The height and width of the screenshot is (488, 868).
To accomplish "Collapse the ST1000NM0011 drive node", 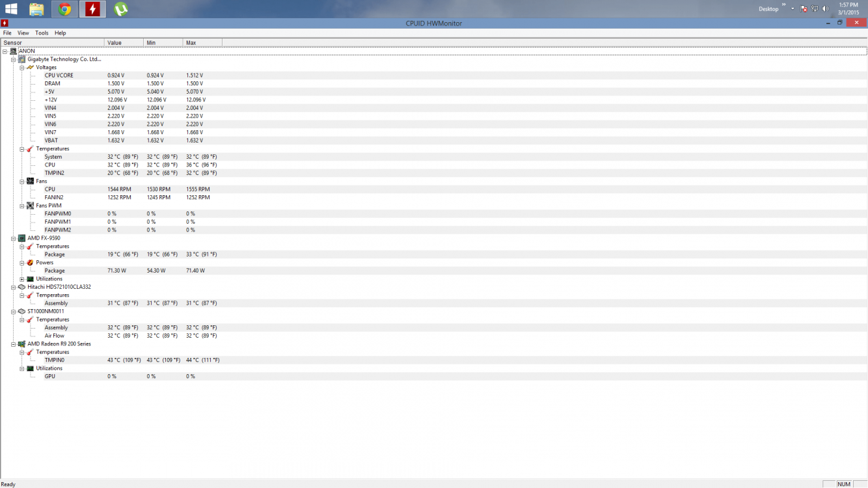I will click(13, 311).
